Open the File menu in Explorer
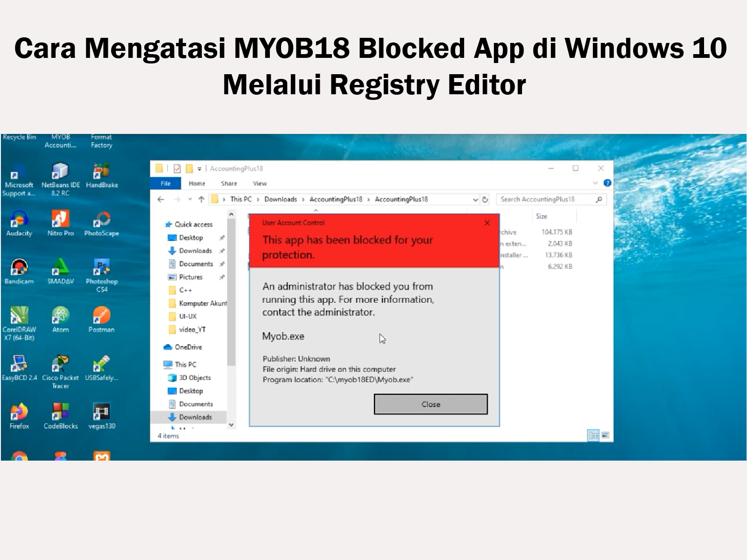747x560 pixels. tap(166, 183)
